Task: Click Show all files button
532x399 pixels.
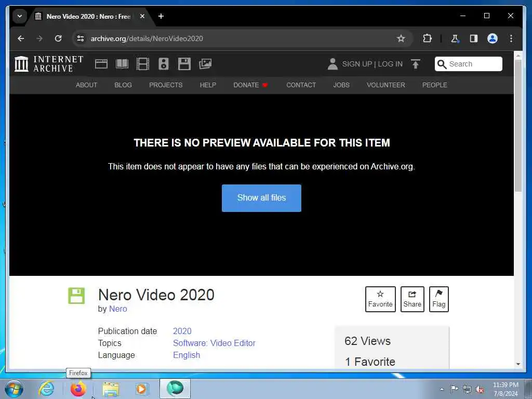Action: [262, 198]
